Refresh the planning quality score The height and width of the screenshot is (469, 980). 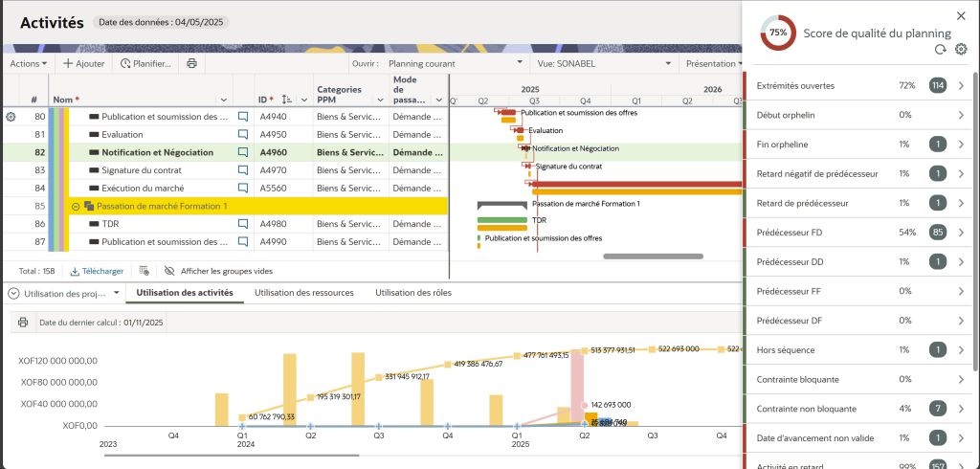tap(941, 50)
